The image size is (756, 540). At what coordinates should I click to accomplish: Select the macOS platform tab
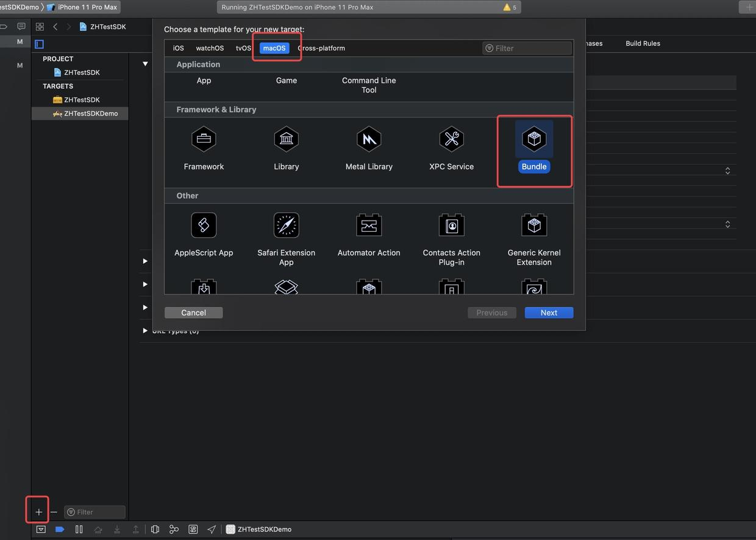coord(274,48)
